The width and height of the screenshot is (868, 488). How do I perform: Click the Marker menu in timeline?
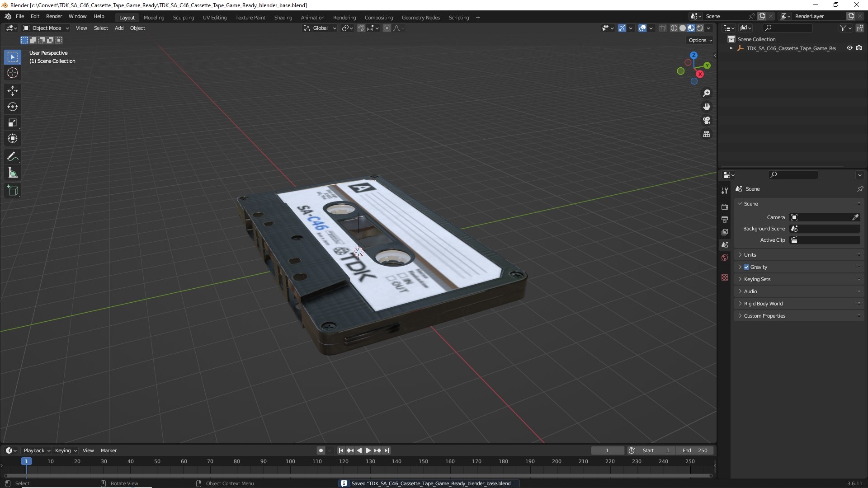point(108,450)
